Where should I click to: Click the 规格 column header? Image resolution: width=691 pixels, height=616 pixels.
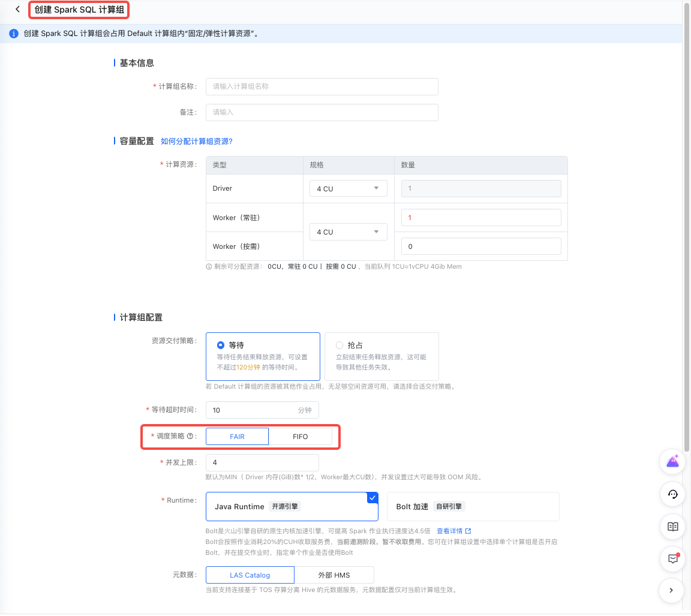point(317,165)
